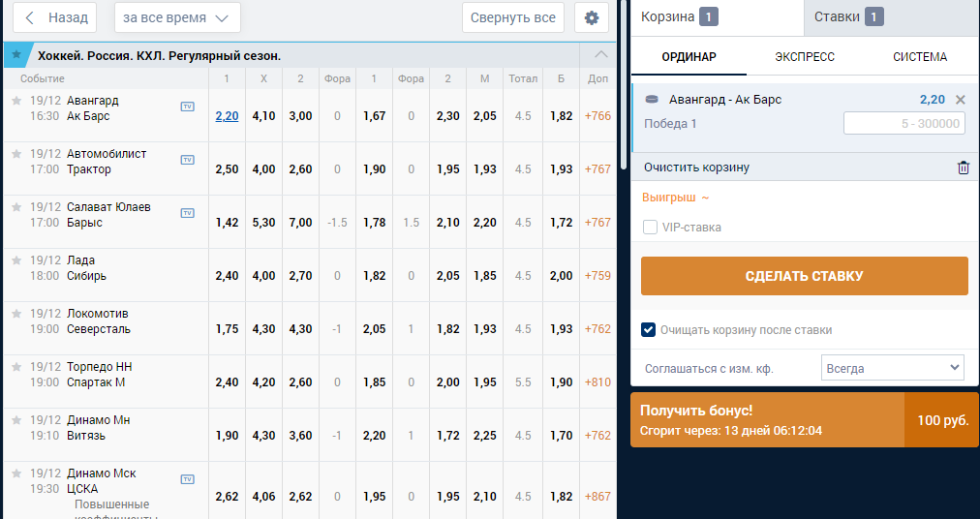
Task: Click the bet amount field 5 - 300000
Action: tap(903, 123)
